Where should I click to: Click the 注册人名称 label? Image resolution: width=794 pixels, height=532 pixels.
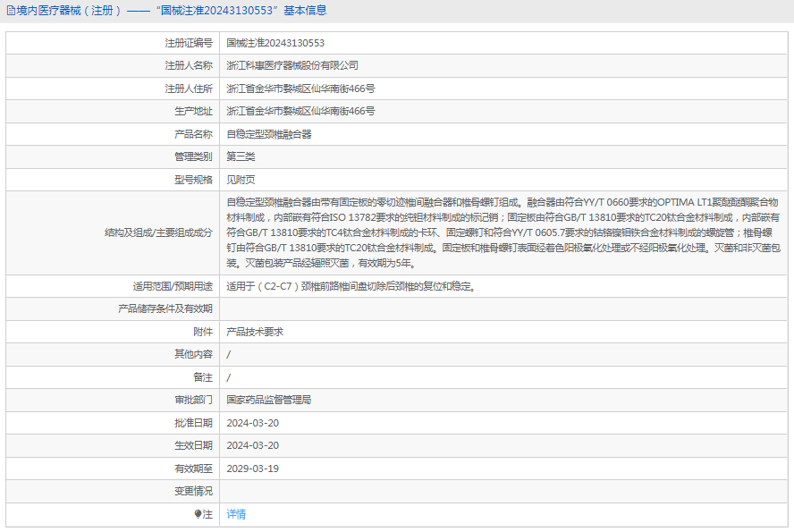[x=189, y=65]
